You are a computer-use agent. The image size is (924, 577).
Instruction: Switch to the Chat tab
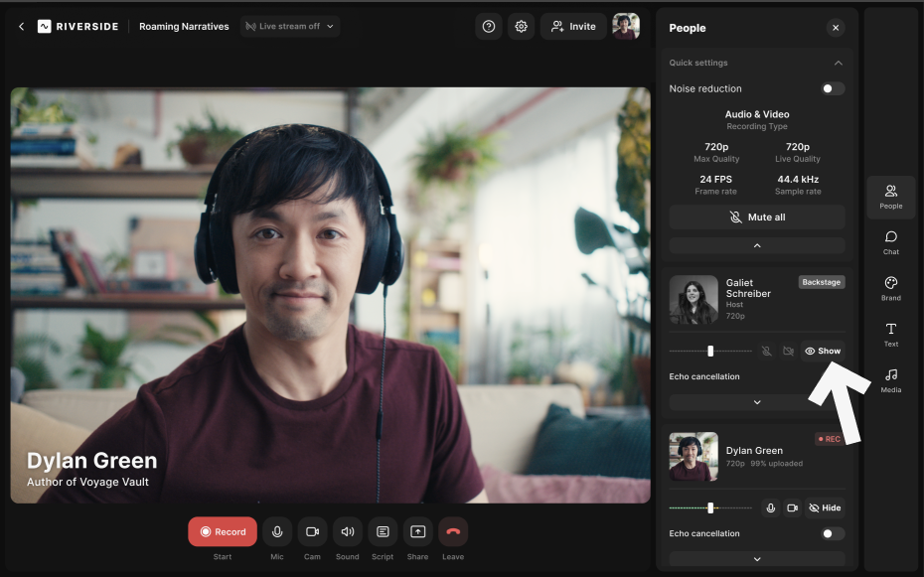(x=890, y=242)
